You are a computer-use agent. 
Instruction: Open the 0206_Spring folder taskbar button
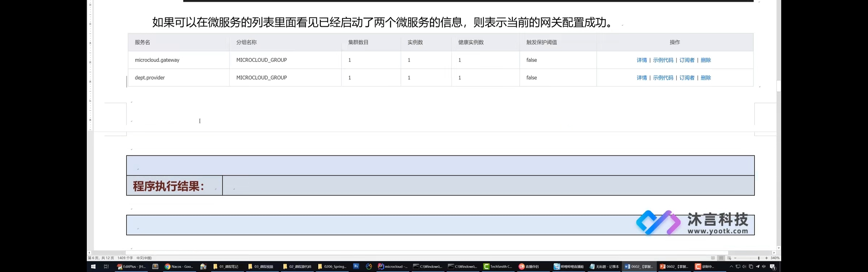(x=332, y=267)
